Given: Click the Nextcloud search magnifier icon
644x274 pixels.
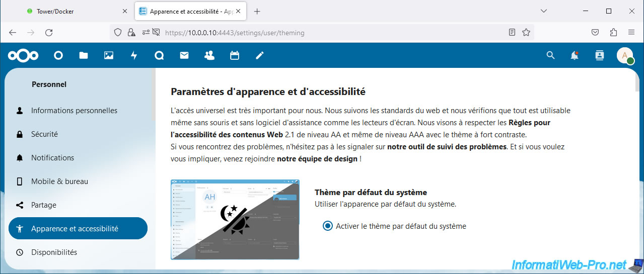Looking at the screenshot, I should pos(550,56).
